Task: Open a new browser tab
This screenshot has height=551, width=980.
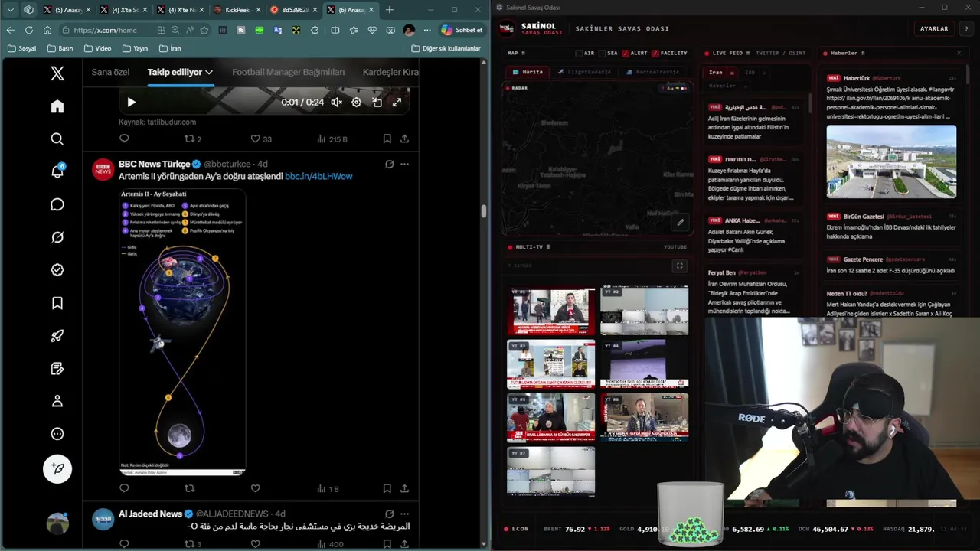Action: click(x=390, y=10)
